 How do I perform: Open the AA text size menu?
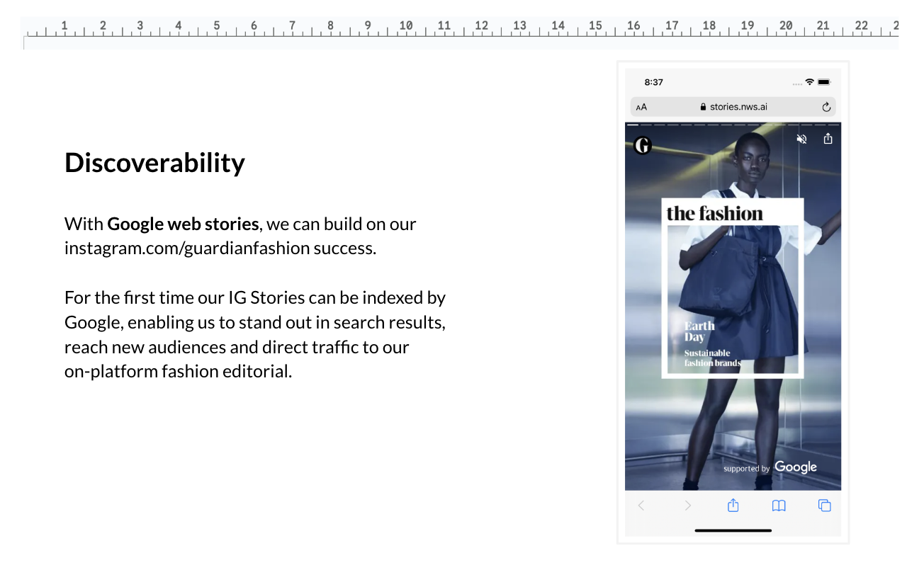641,108
